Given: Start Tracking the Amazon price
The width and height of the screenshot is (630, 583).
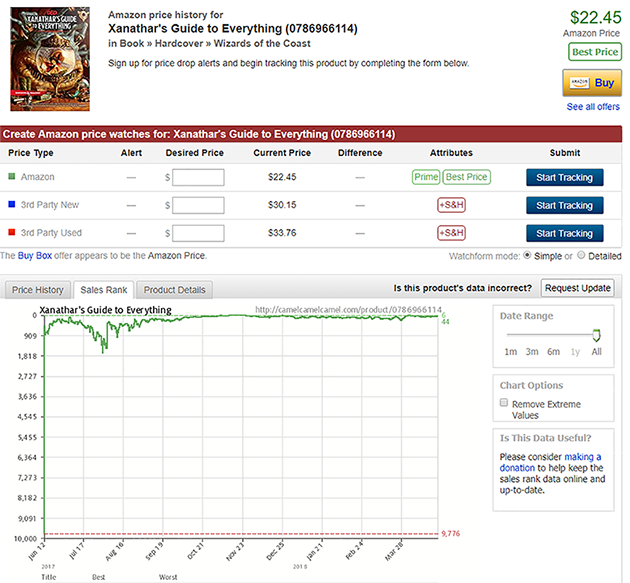Looking at the screenshot, I should coord(564,177).
